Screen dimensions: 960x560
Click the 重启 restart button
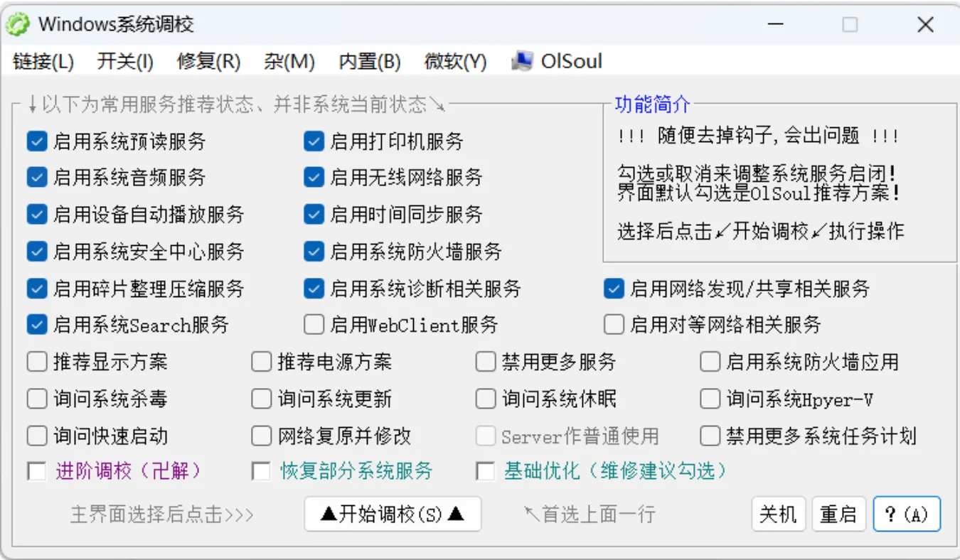point(838,513)
